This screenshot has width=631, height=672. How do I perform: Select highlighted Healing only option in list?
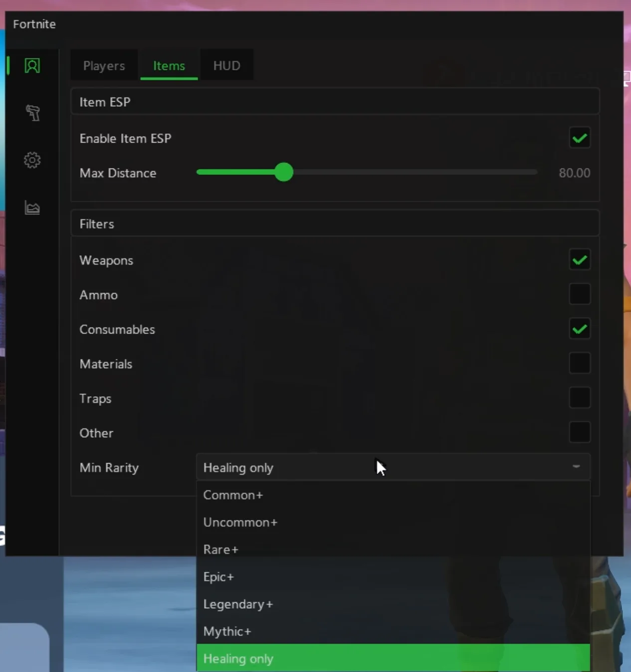pos(393,658)
